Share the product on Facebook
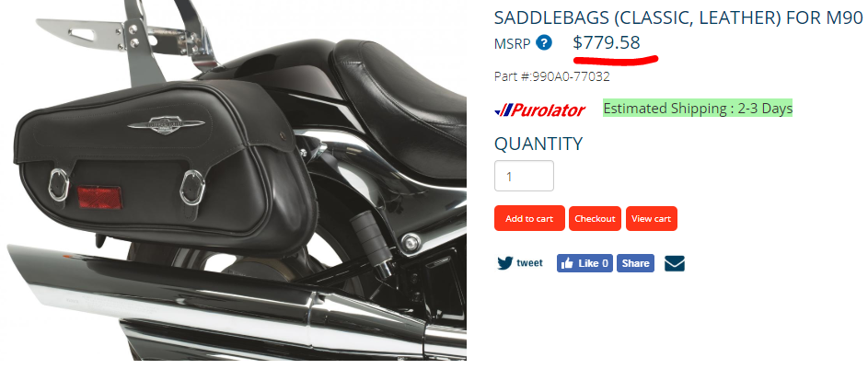Image resolution: width=868 pixels, height=369 pixels. point(635,263)
